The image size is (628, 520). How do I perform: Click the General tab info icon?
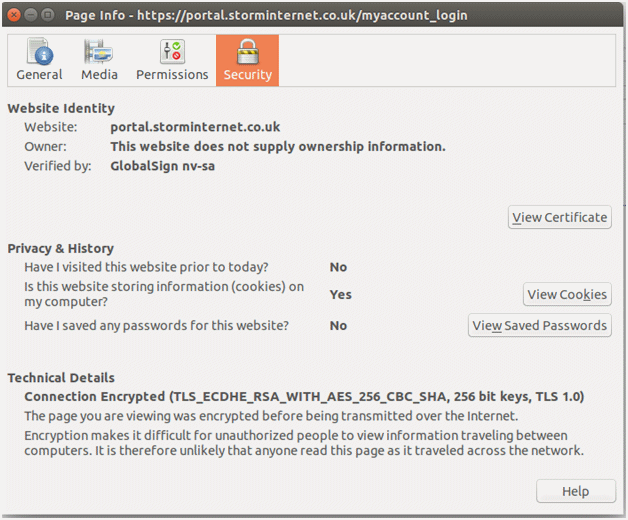[39, 52]
